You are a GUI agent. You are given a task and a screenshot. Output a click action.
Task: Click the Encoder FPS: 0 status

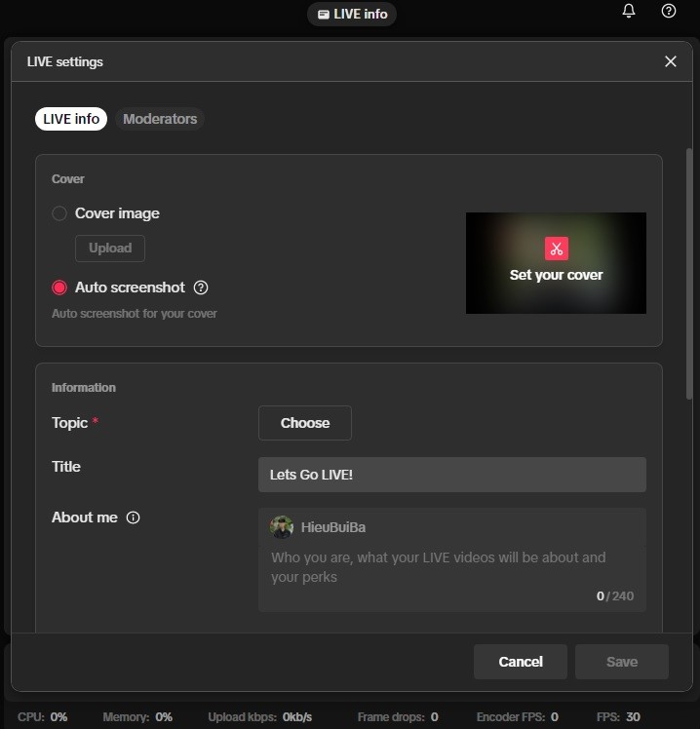pyautogui.click(x=518, y=717)
